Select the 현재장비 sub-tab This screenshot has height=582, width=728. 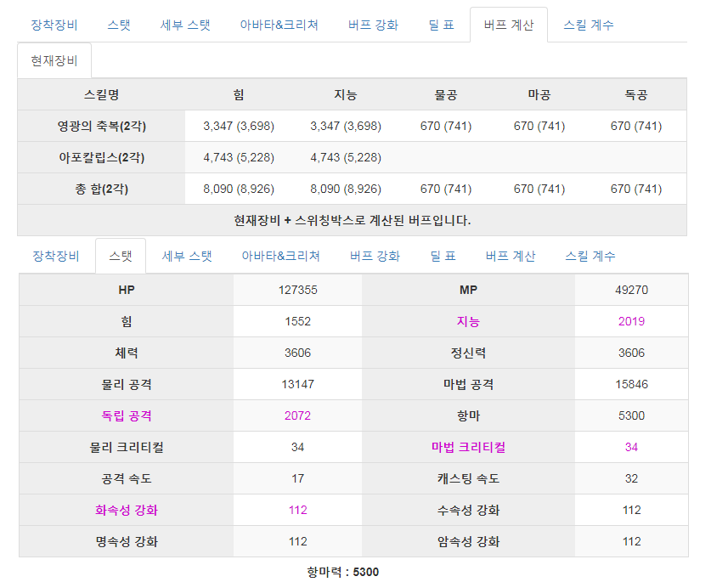(x=54, y=61)
